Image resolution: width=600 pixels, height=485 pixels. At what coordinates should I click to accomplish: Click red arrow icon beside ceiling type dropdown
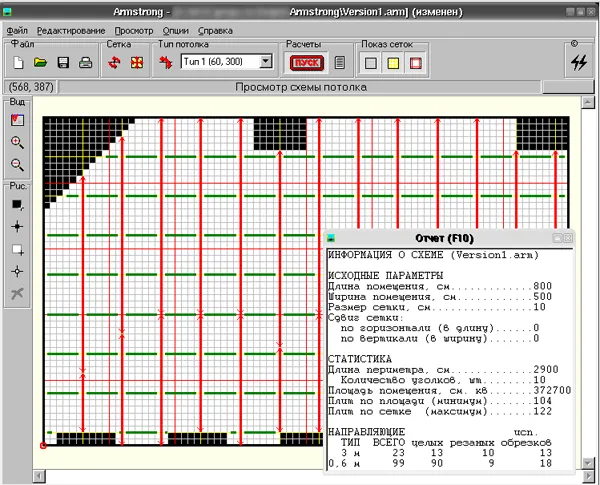click(x=165, y=62)
